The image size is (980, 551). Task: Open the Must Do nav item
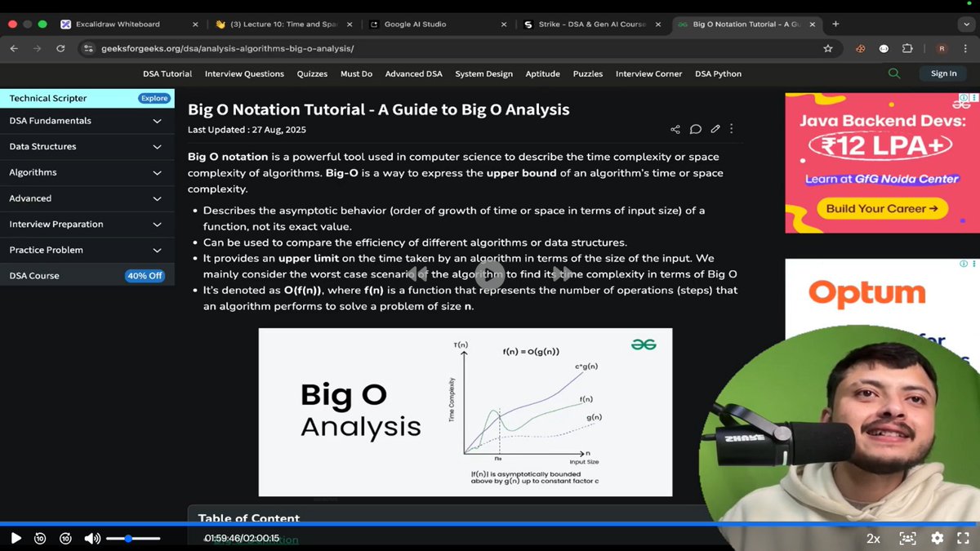(x=356, y=73)
